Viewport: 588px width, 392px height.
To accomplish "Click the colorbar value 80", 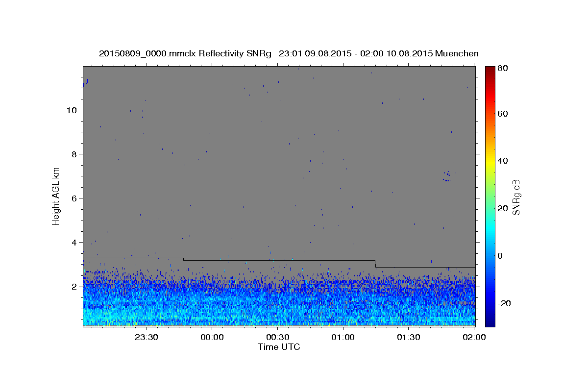I will [502, 69].
